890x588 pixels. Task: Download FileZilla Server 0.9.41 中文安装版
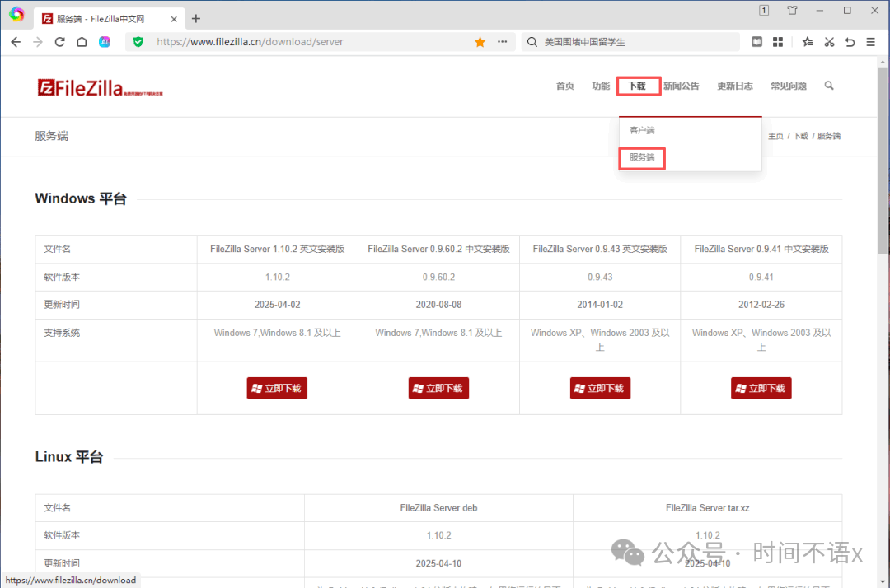tap(761, 388)
